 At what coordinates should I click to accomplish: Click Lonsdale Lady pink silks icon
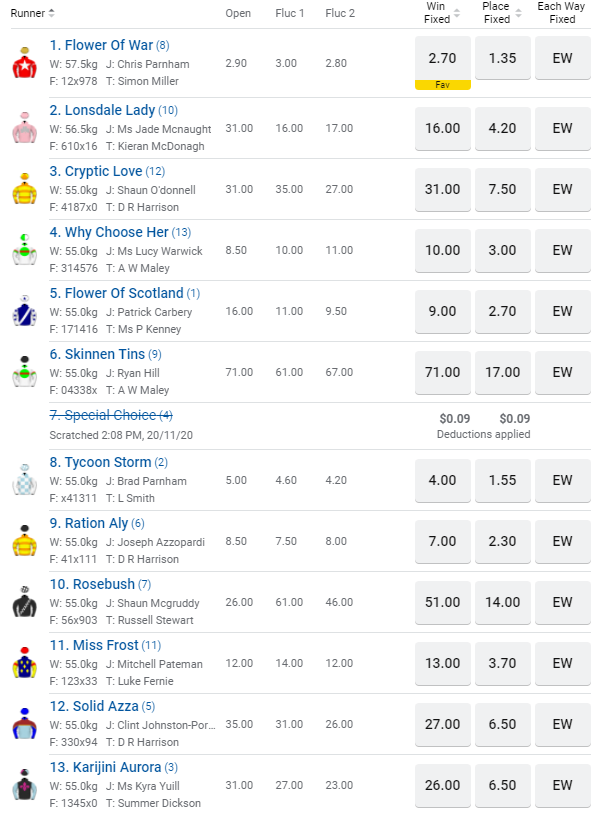[23, 128]
